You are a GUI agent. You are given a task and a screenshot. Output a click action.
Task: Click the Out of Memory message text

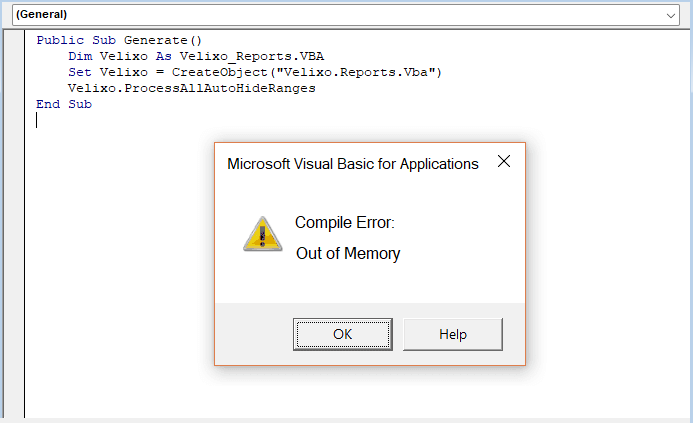pos(348,253)
